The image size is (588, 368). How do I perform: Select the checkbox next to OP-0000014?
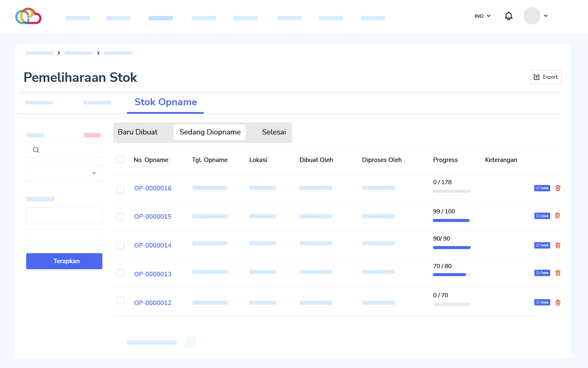tap(120, 245)
